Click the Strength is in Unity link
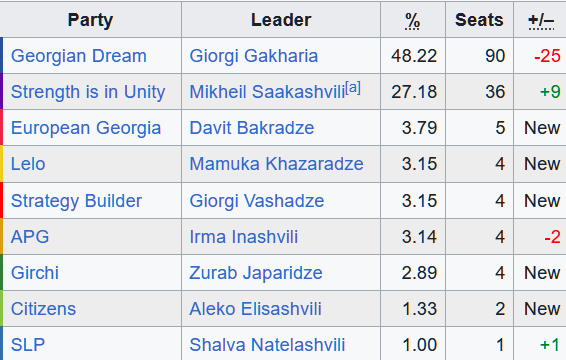The width and height of the screenshot is (566, 360). 88,92
